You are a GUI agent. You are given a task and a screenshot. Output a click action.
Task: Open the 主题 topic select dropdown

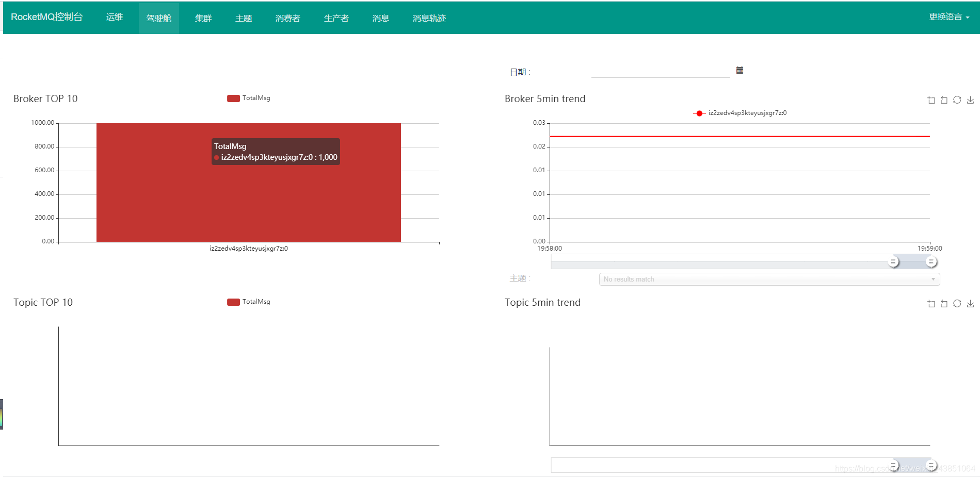click(x=769, y=279)
